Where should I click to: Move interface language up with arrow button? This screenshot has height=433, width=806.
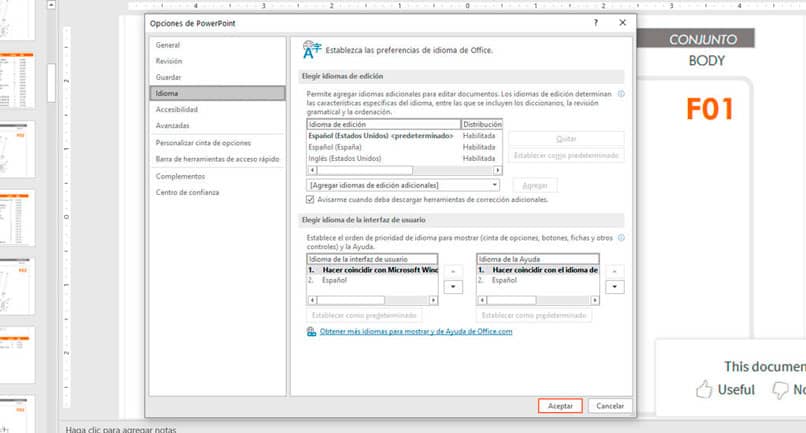tap(453, 271)
